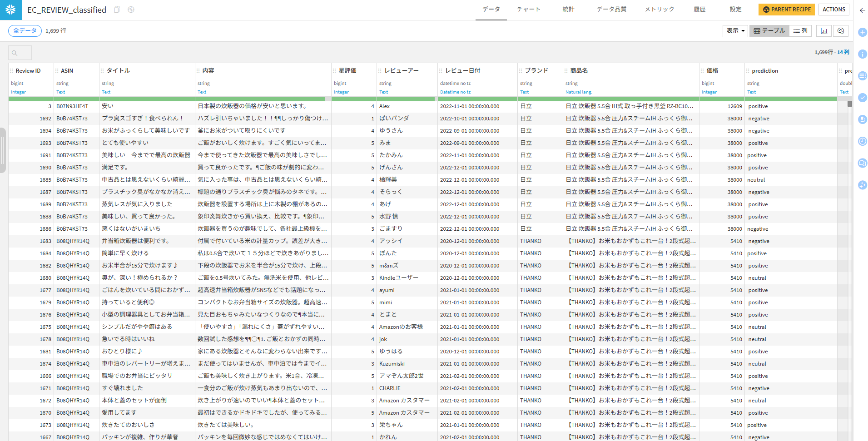Select cell with reviewer name ぱいパンダ
The width and height of the screenshot is (868, 441).
tap(407, 119)
